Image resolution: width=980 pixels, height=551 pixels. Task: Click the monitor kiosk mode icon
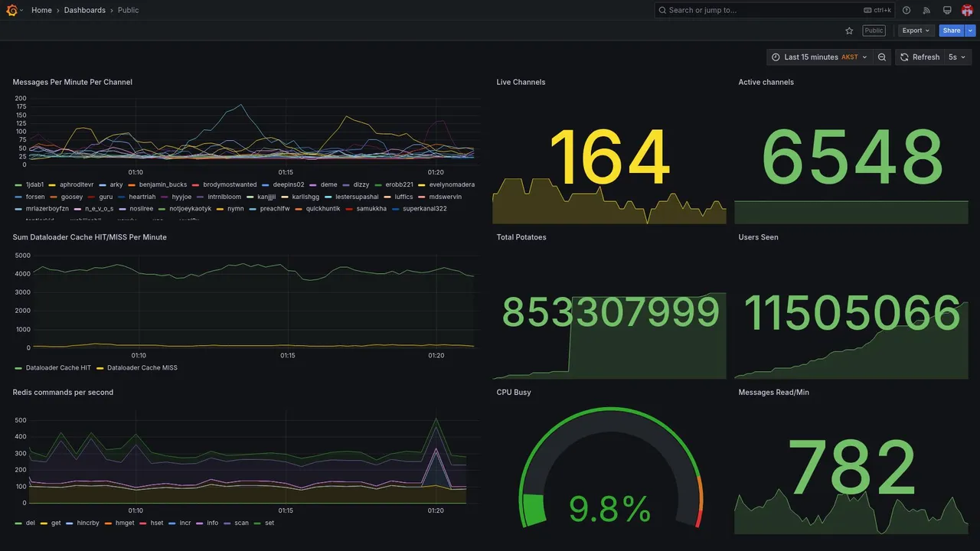pyautogui.click(x=947, y=10)
